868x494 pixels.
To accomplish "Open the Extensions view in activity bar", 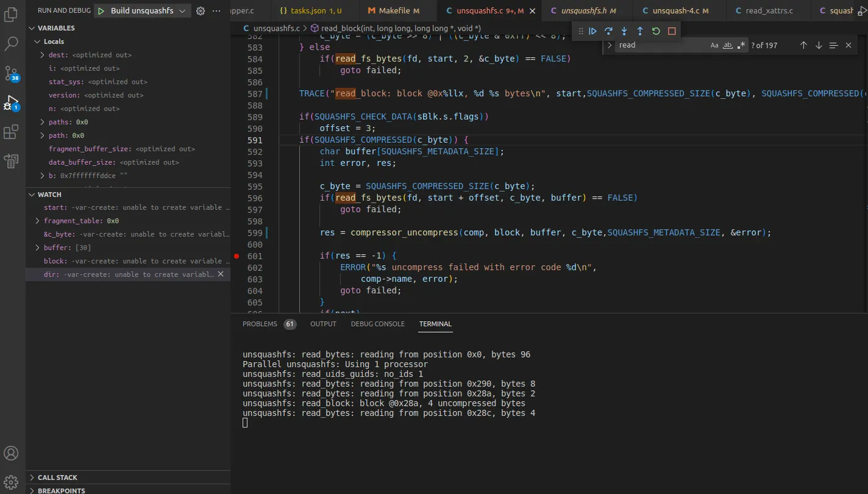I will [x=12, y=132].
